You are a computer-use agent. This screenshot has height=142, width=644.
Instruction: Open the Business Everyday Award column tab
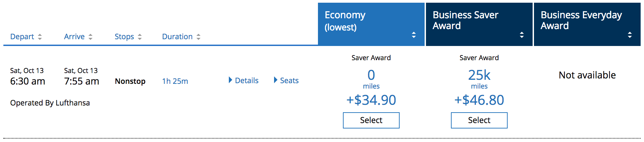(x=581, y=20)
